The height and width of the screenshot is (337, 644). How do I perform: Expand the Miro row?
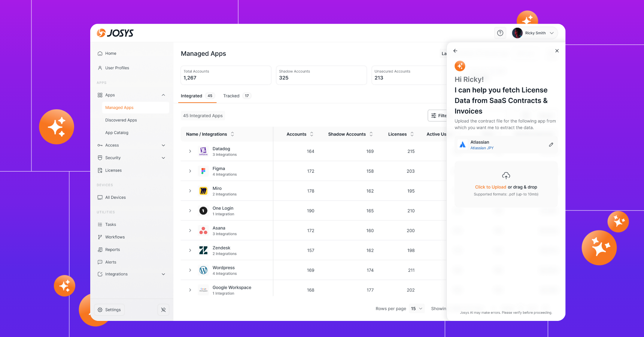click(190, 191)
